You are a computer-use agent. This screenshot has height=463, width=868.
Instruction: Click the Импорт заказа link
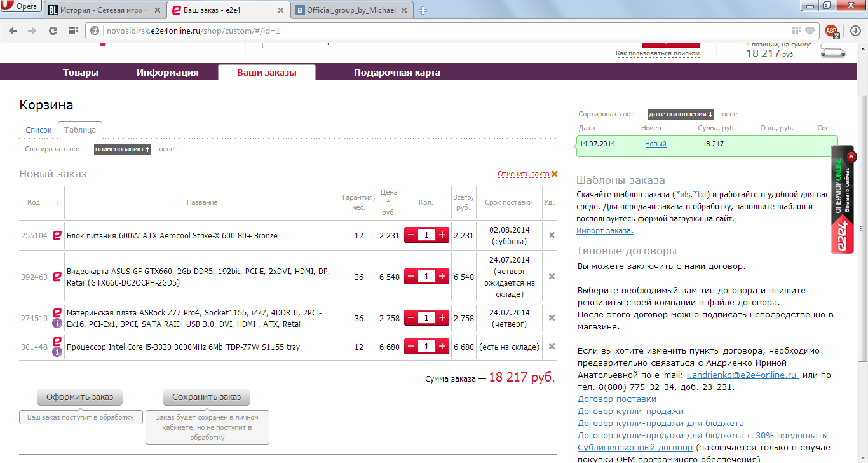[605, 231]
